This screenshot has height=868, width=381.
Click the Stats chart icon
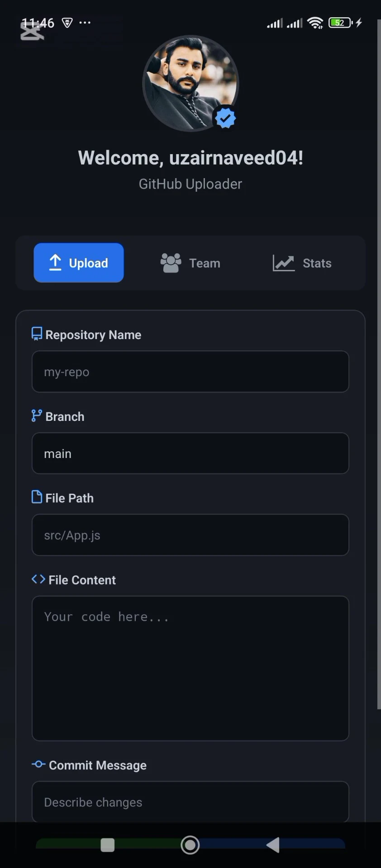point(284,263)
